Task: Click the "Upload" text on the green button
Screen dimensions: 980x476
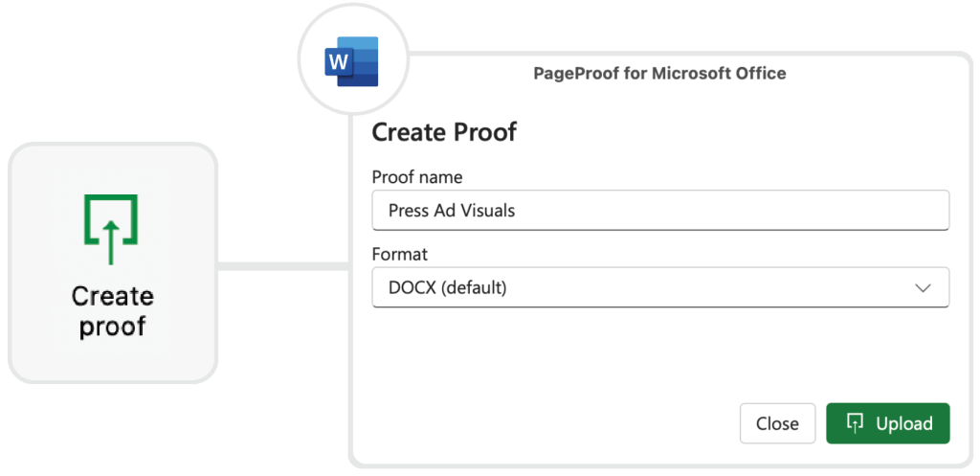Action: point(904,423)
